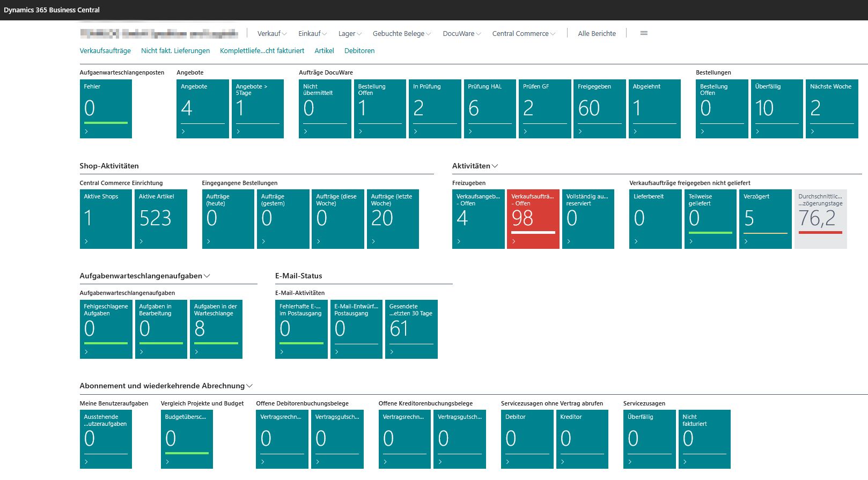Click the arrow on the Aktive Artikel tile
Screen dimensions: 868x480
click(x=141, y=241)
